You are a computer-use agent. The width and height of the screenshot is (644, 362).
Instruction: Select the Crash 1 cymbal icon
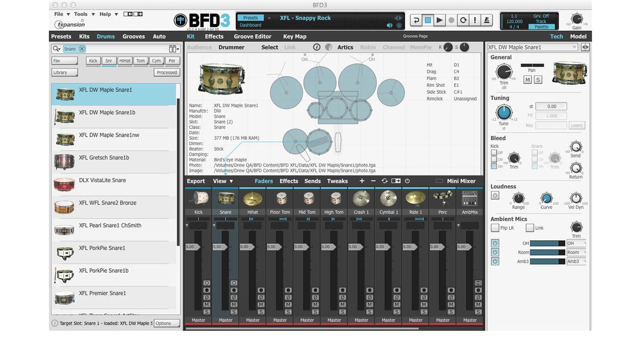pyautogui.click(x=361, y=198)
